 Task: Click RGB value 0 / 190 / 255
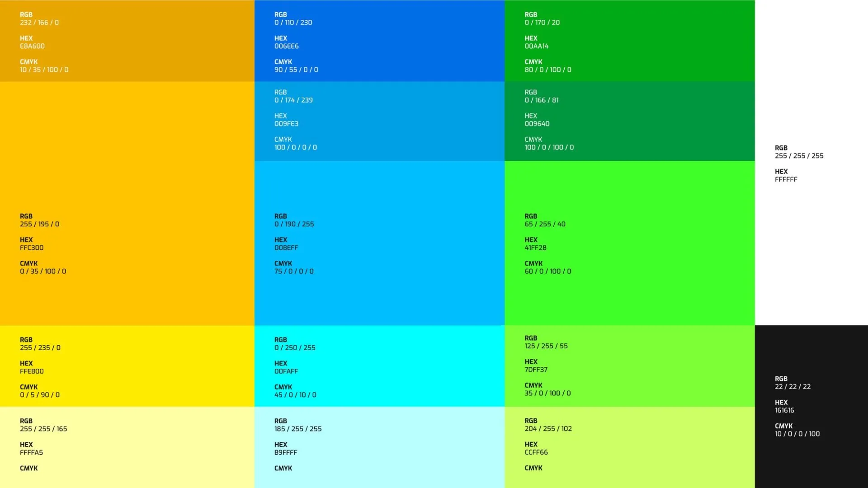point(294,224)
